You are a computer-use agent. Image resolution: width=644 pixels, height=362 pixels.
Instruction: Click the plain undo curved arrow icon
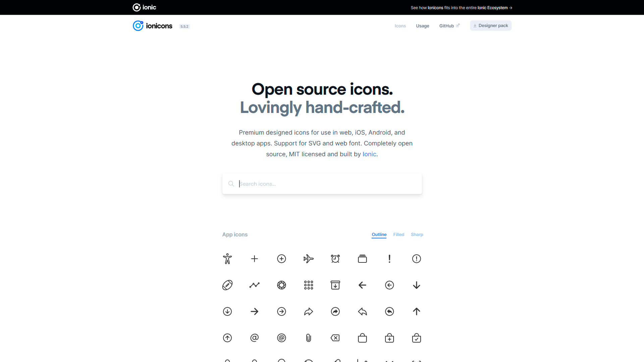(x=363, y=312)
